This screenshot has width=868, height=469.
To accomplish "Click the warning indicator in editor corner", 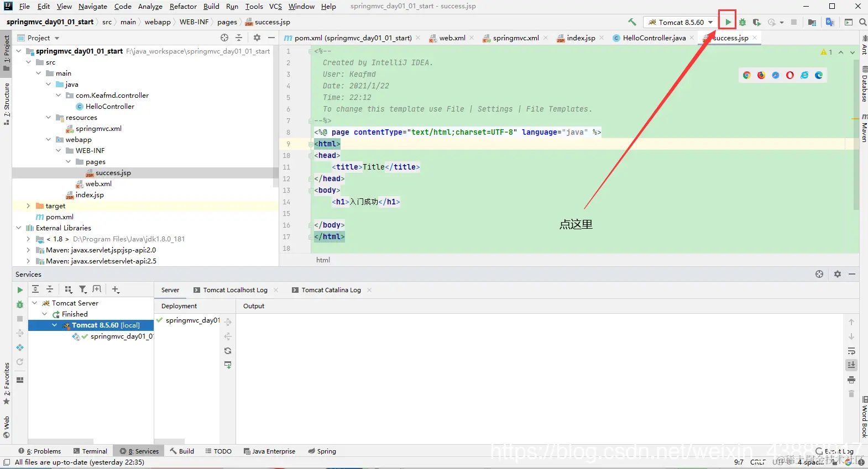I will [x=827, y=52].
